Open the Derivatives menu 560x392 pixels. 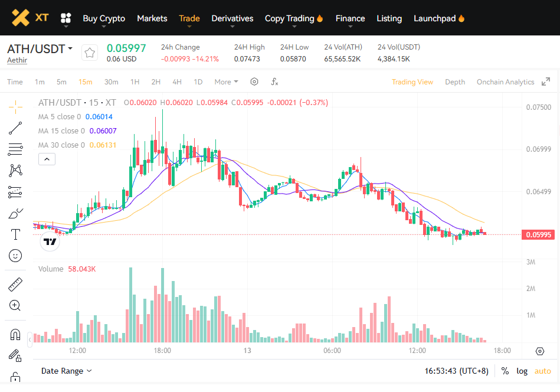tap(232, 18)
